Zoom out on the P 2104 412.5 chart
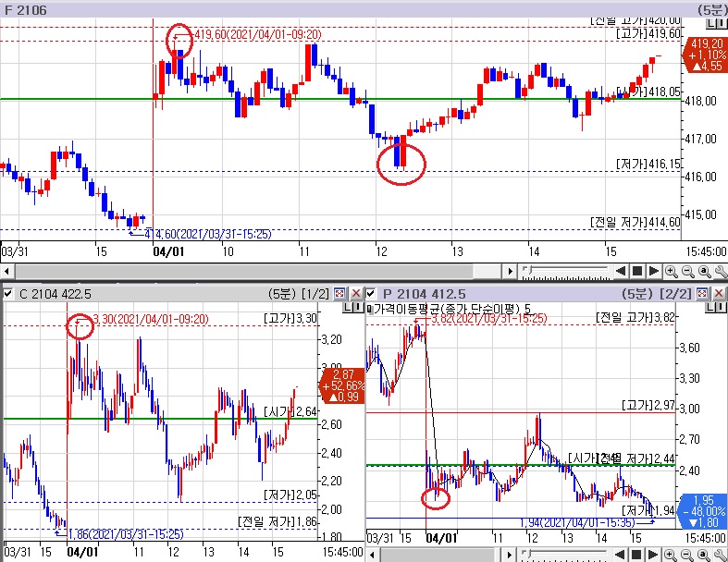Image resolution: width=728 pixels, height=562 pixels. 687,555
